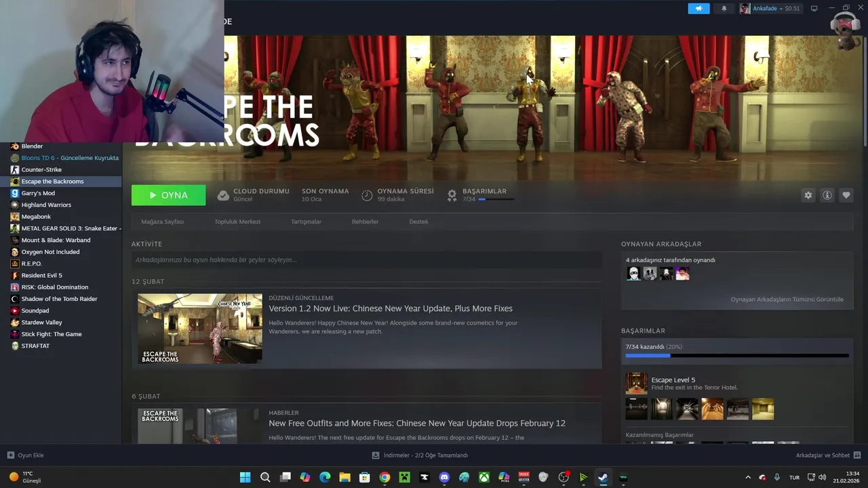
Task: Click the Steam icon on the taskbar
Action: (603, 477)
